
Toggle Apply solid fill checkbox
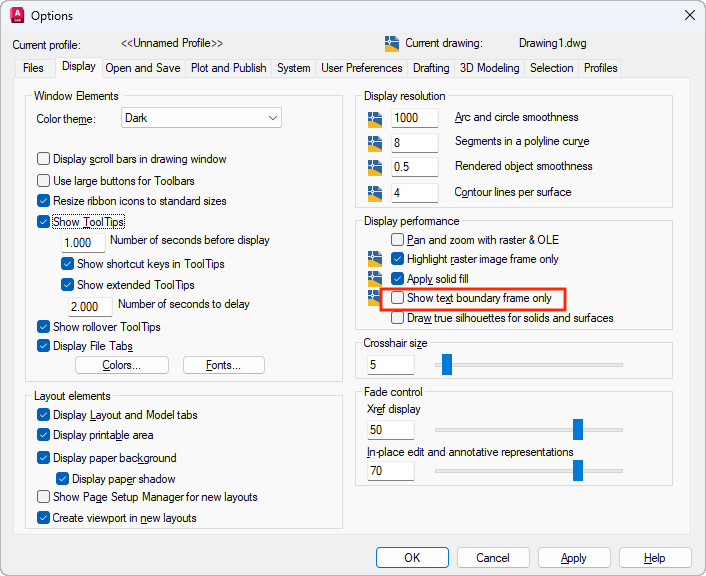[x=397, y=278]
